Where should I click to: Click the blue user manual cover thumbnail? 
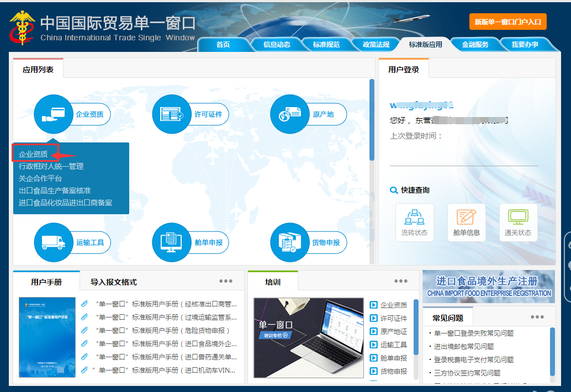pos(47,337)
